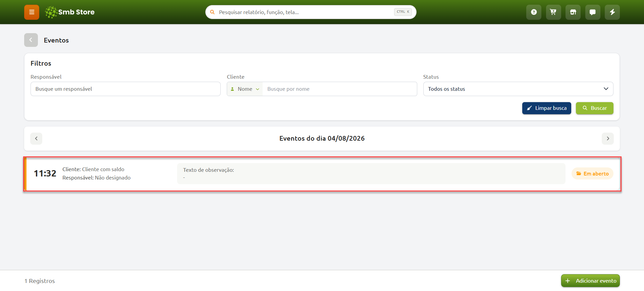Click the 1 Registros count
Image resolution: width=644 pixels, height=291 pixels.
pos(40,281)
